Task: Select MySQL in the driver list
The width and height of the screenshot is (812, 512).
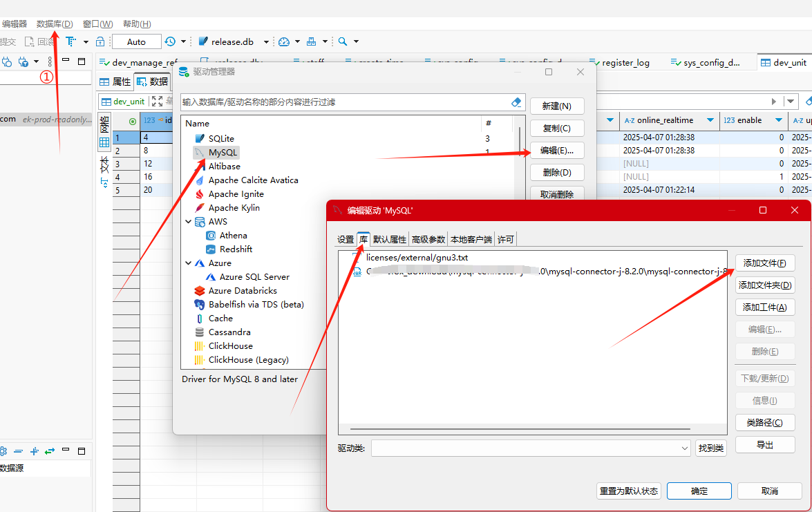Action: [x=223, y=153]
